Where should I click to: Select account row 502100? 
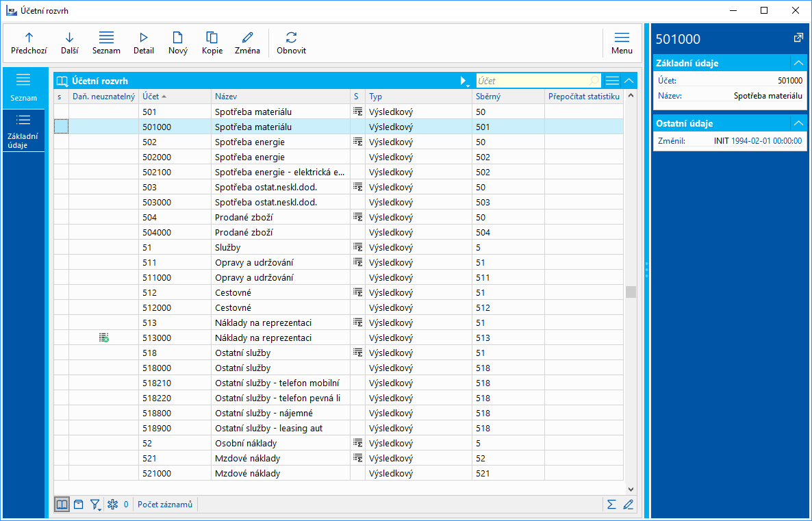tap(339, 172)
